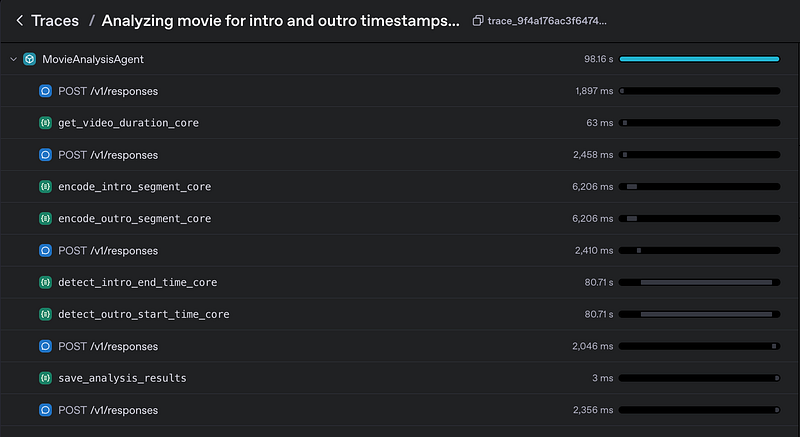
Task: Open the POST /v1/responses span taking 2,046 ms
Action: (108, 346)
